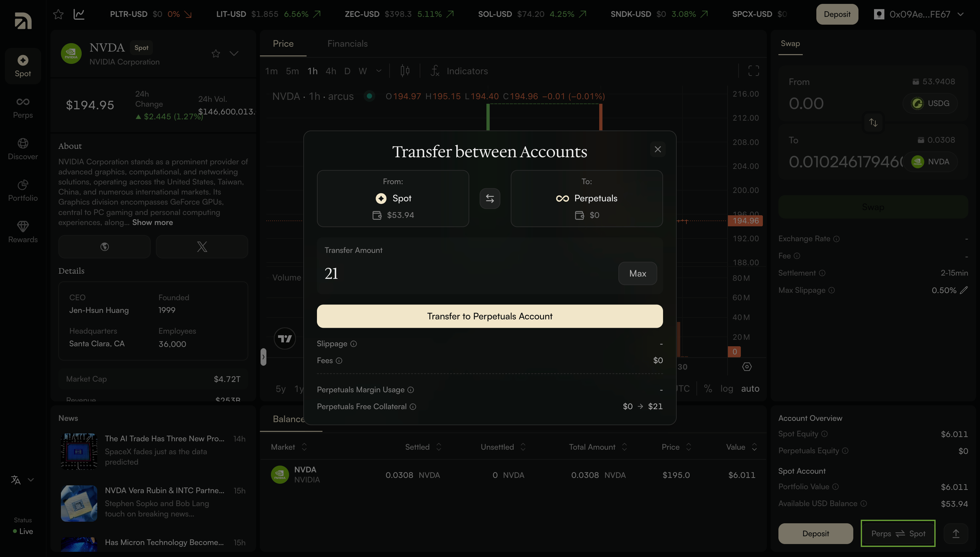Edit Max Slippage with pencil icon
This screenshot has height=557, width=980.
click(964, 290)
